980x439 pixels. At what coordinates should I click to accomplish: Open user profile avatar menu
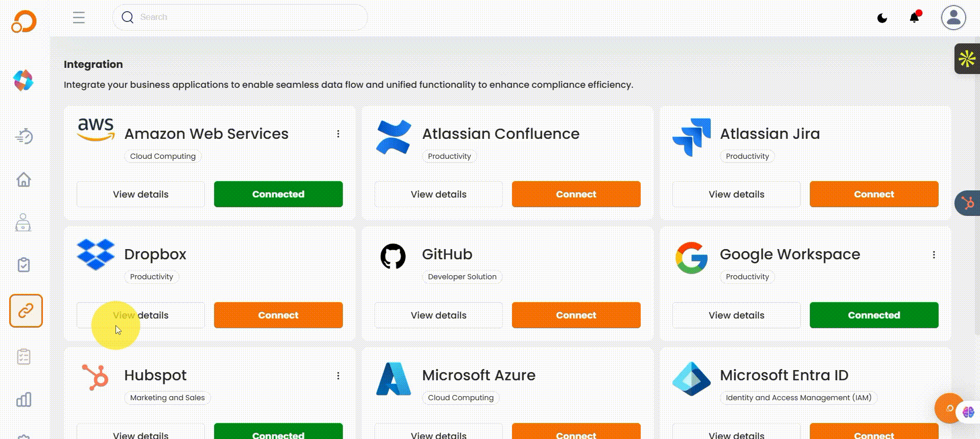(953, 18)
